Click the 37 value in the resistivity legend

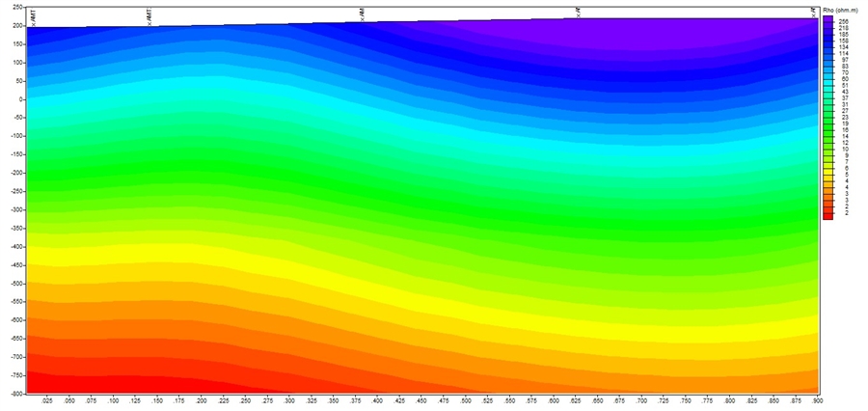pyautogui.click(x=845, y=97)
